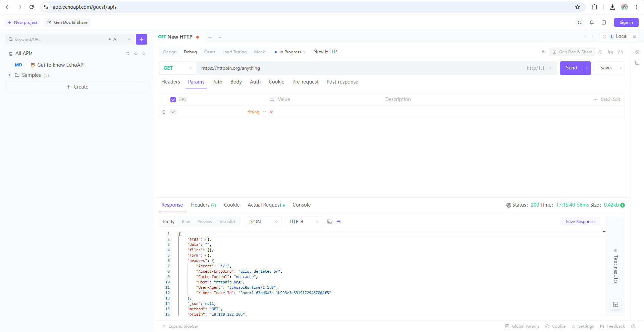Open the notifications bell
This screenshot has height=332, width=644.
592,22
